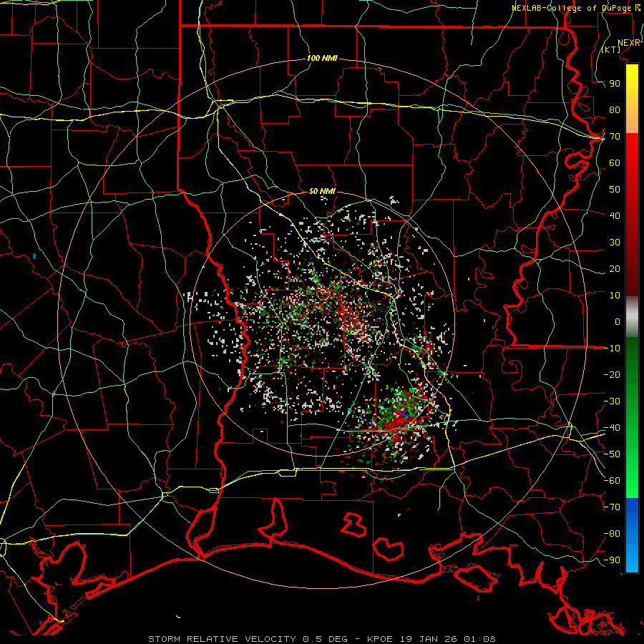Click the 30 value on the velocity scale
This screenshot has width=644, height=644.
615,243
